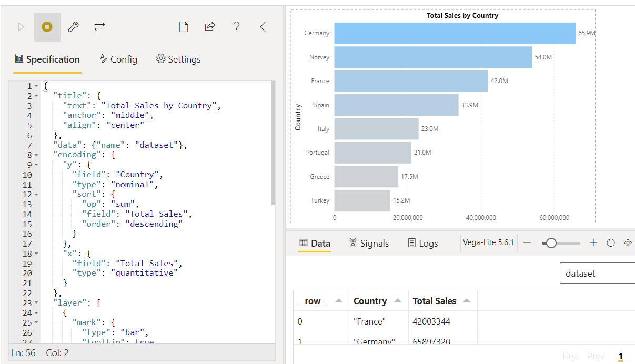635x364 pixels.
Task: Open field mapping via the swap arrows icon
Action: 99,26
